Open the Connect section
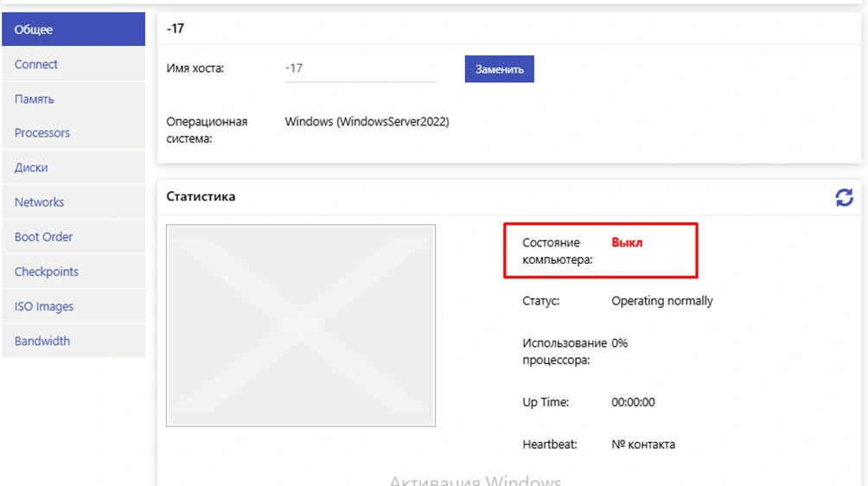 tap(73, 64)
